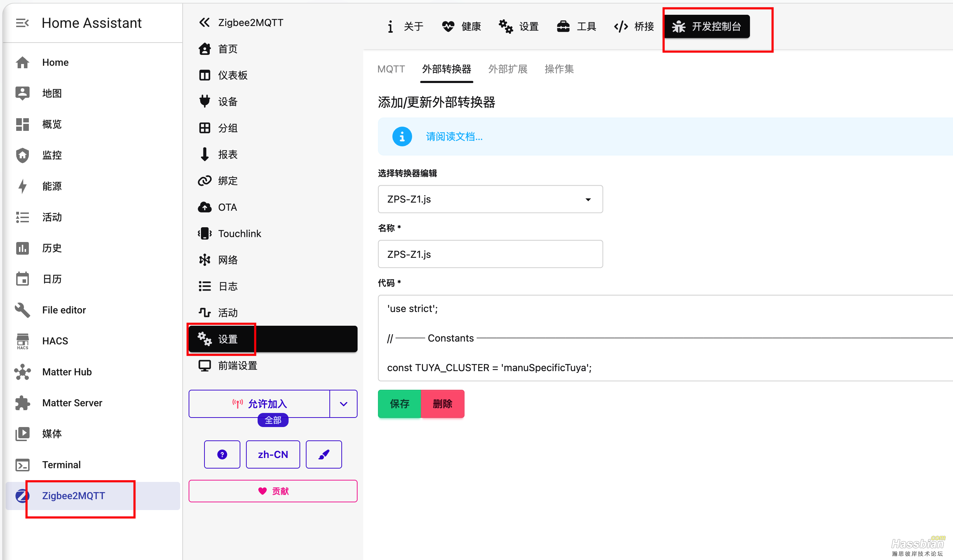This screenshot has height=560, width=953.
Task: Open Matter Hub panel
Action: tap(93, 372)
